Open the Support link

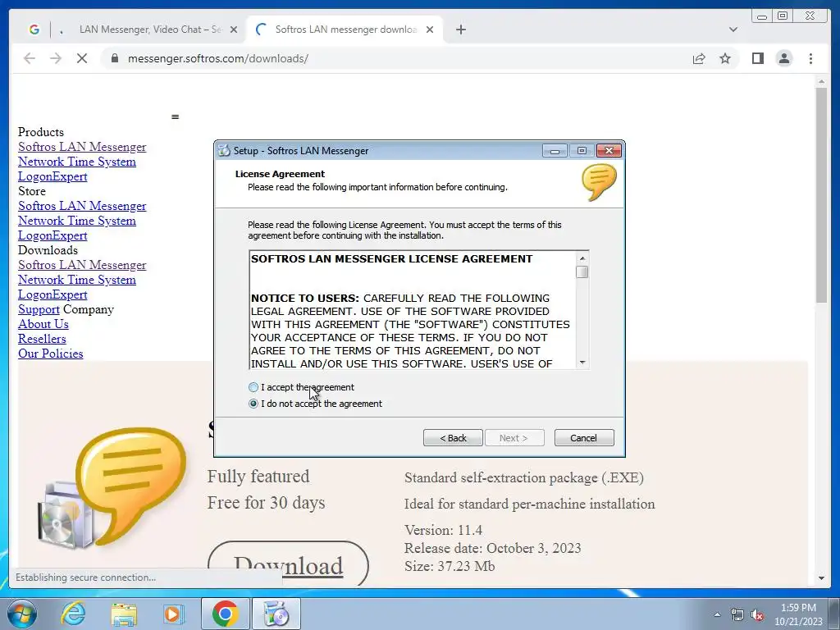39,309
